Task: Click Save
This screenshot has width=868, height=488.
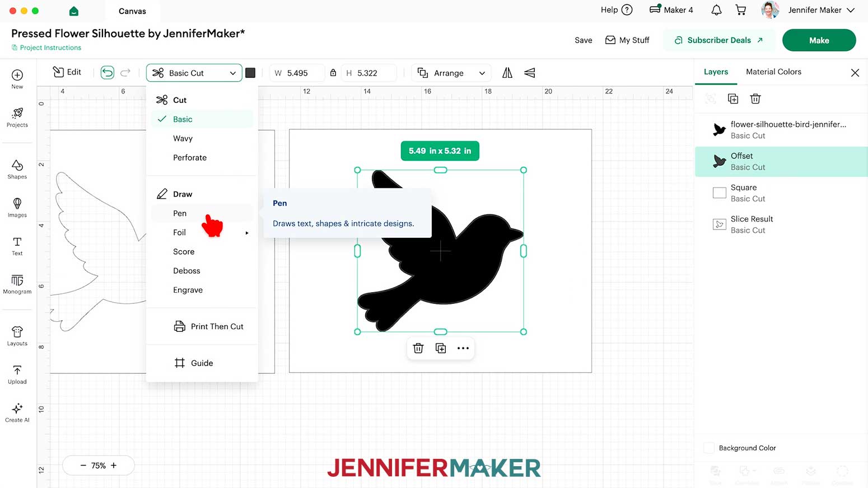Action: [583, 40]
